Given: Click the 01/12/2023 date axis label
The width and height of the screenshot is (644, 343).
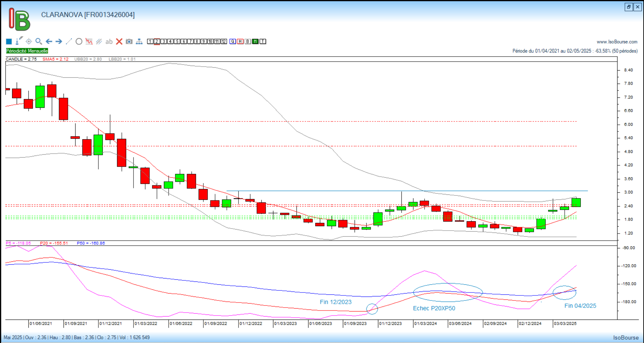Looking at the screenshot, I should [390, 324].
